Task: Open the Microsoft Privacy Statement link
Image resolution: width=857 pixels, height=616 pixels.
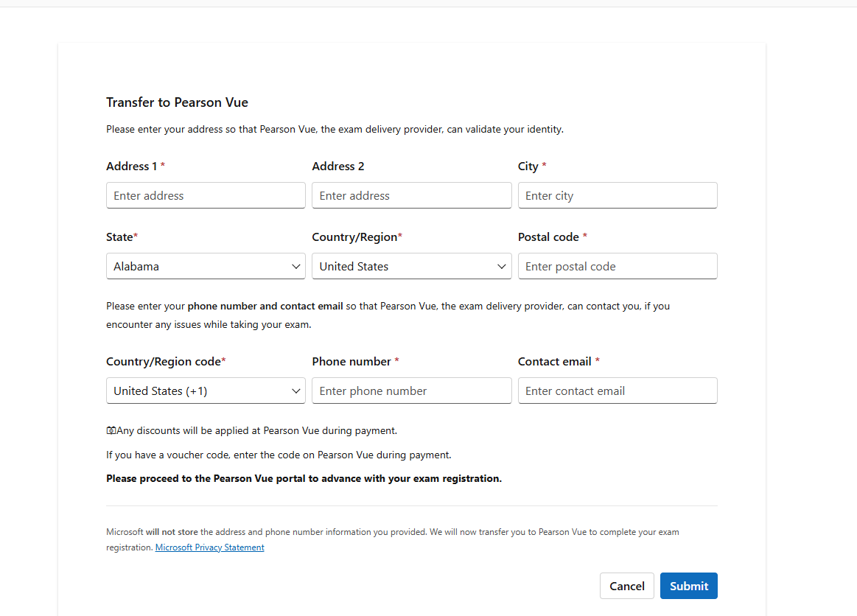Action: [x=209, y=547]
